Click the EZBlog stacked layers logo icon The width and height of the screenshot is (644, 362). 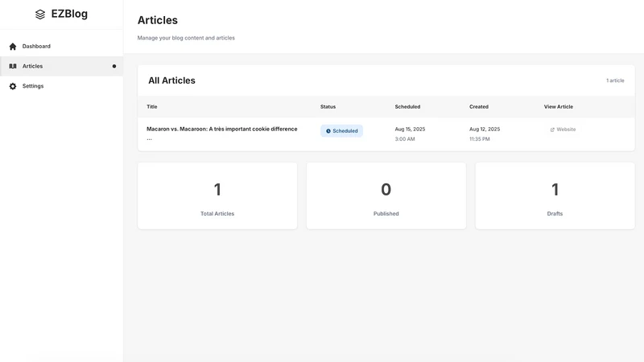coord(39,14)
